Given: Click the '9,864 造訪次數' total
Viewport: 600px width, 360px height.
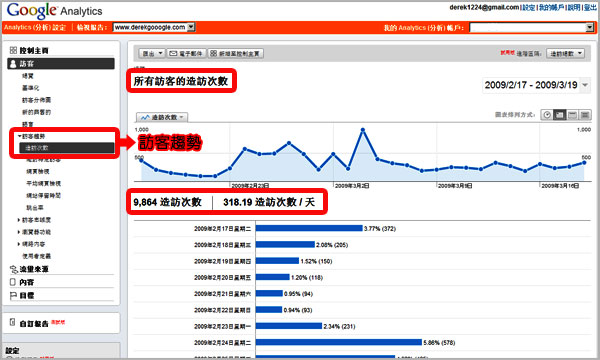Looking at the screenshot, I should [167, 202].
